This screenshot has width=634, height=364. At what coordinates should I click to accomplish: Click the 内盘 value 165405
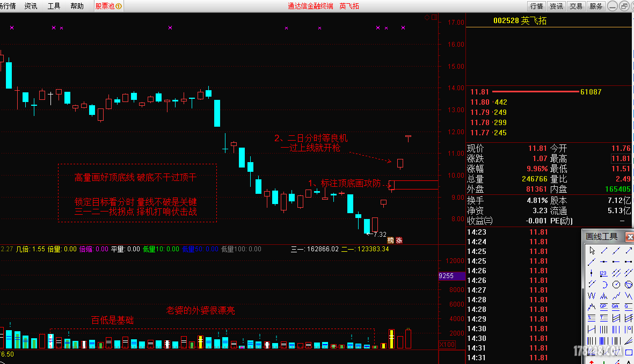(617, 189)
